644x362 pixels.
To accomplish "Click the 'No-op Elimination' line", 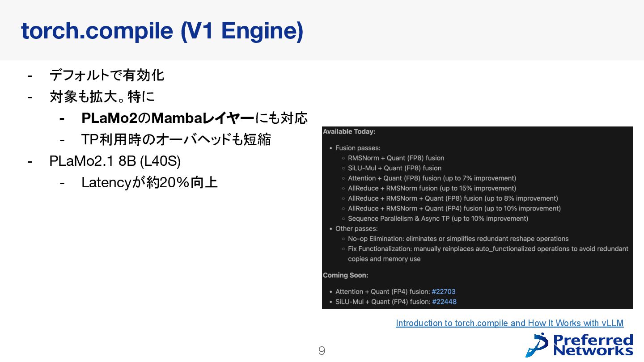I will point(458,239).
